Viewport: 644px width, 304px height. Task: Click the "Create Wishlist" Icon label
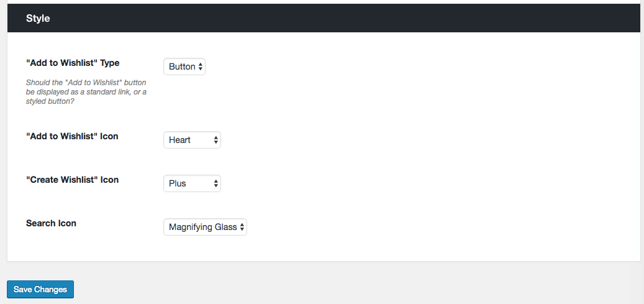(x=72, y=180)
